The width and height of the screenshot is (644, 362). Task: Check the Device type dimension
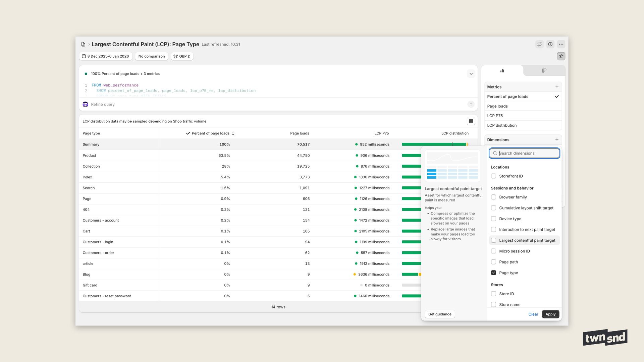pyautogui.click(x=493, y=219)
